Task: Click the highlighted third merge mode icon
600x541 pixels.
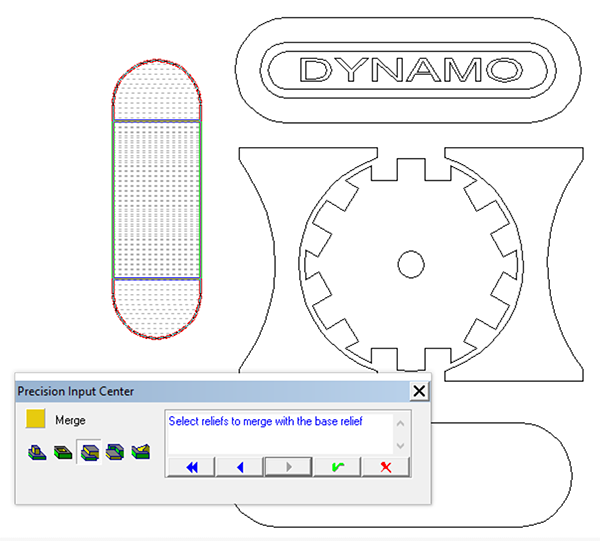Action: (90, 452)
